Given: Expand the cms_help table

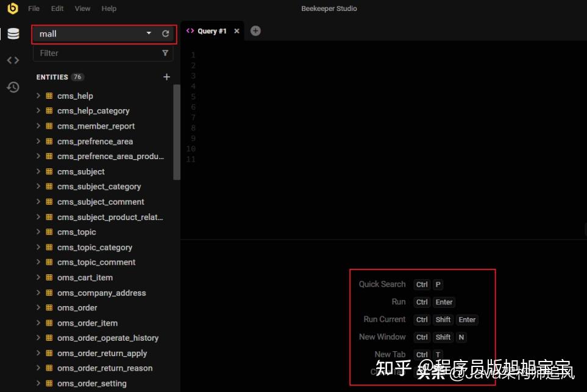Looking at the screenshot, I should 38,96.
